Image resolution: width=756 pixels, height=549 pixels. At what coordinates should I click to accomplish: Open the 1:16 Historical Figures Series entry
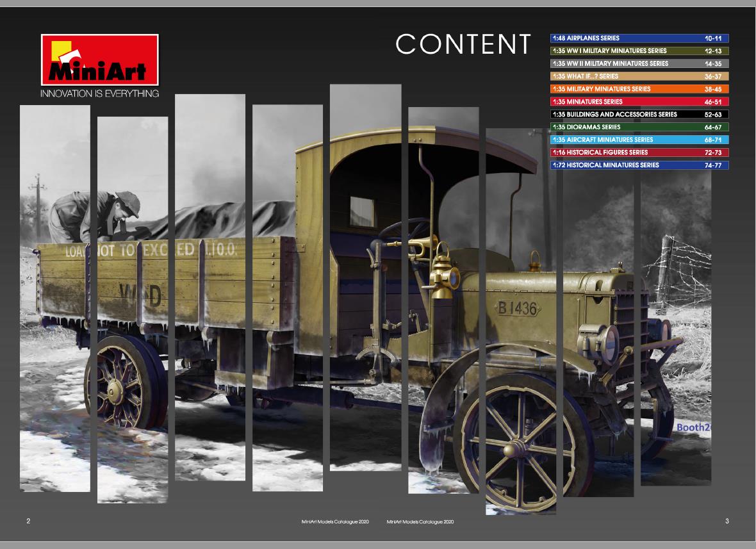click(x=639, y=152)
